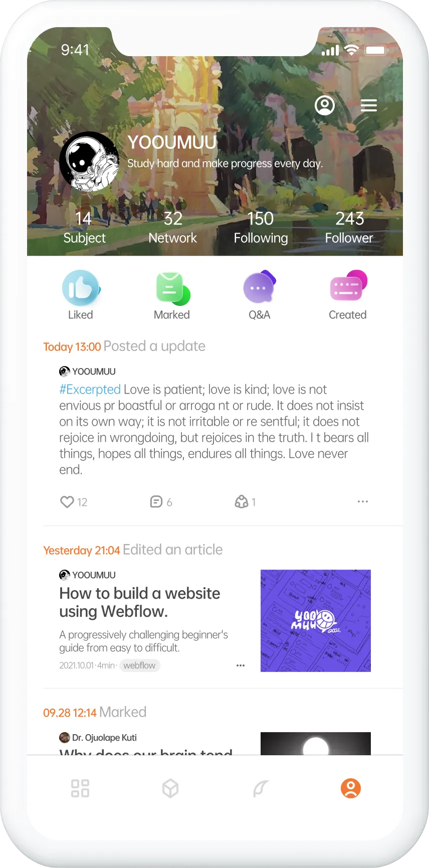Click the #Excerpted hashtag link
The image size is (429, 868).
(x=90, y=390)
